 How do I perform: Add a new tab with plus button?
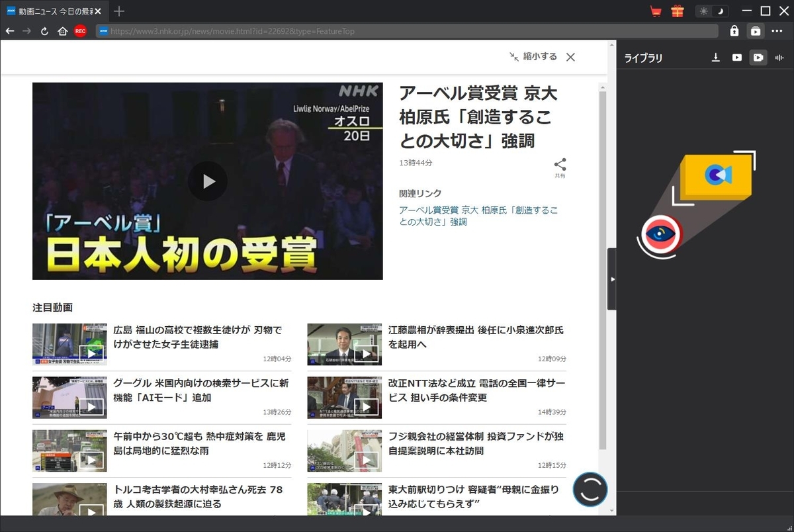[x=119, y=11]
